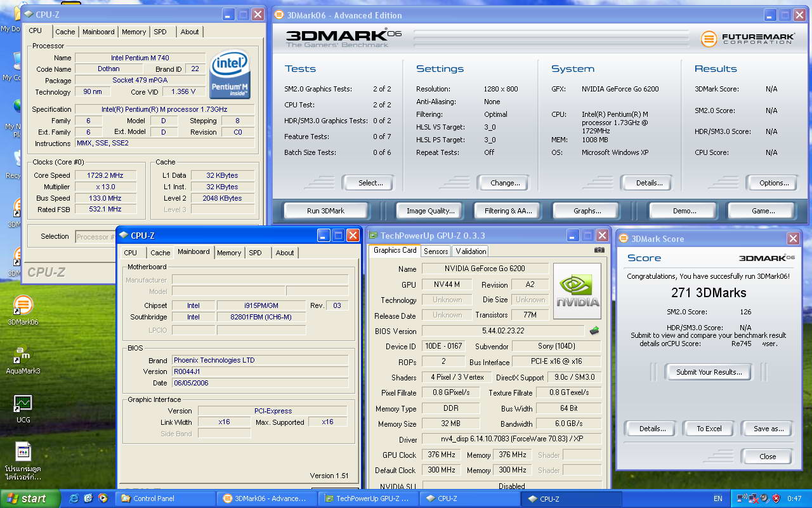The height and width of the screenshot is (508, 812).
Task: Open the disabled Processor selection dropdown in CPU-Z
Action: tap(95, 236)
